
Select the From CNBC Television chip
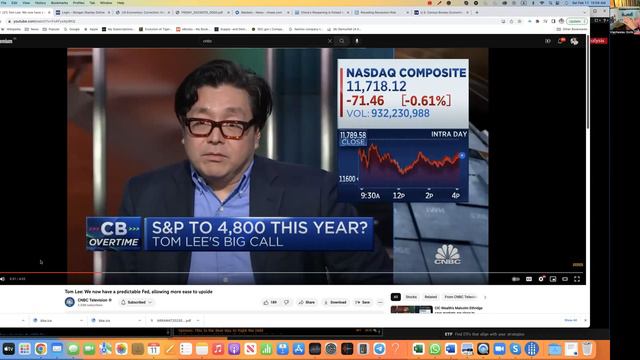click(x=460, y=297)
